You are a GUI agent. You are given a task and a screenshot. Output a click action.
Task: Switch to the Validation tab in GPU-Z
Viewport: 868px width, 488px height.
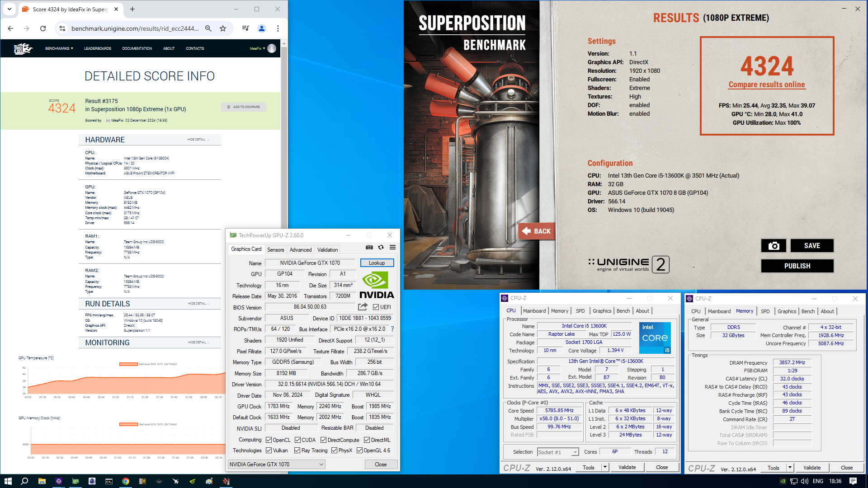point(327,250)
